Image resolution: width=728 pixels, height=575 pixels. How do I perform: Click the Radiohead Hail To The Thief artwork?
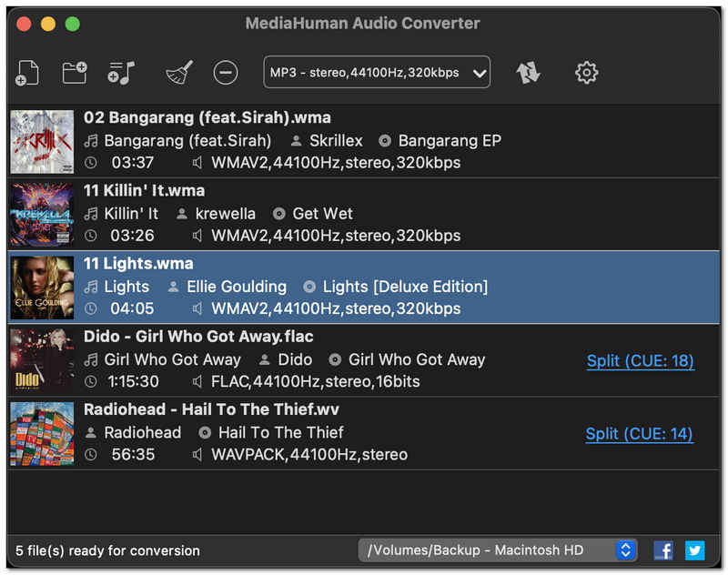(x=42, y=433)
